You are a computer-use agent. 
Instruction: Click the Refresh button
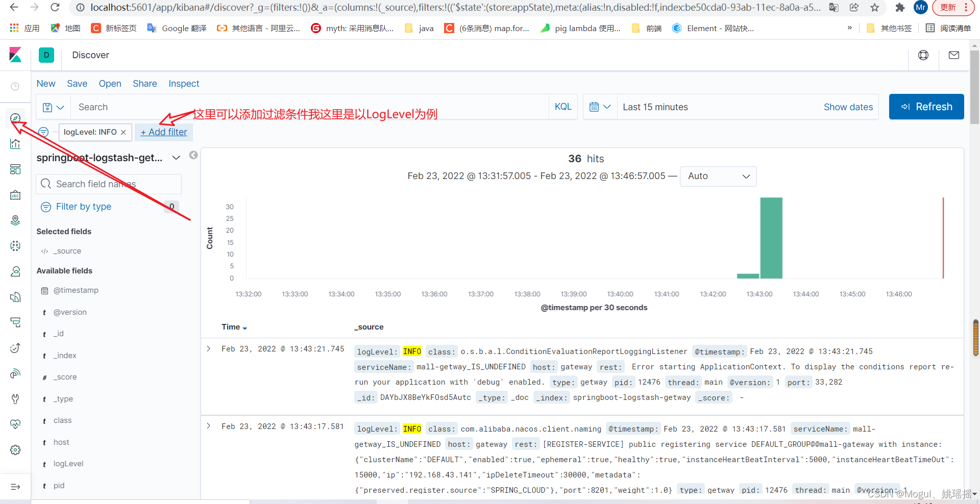coord(926,107)
